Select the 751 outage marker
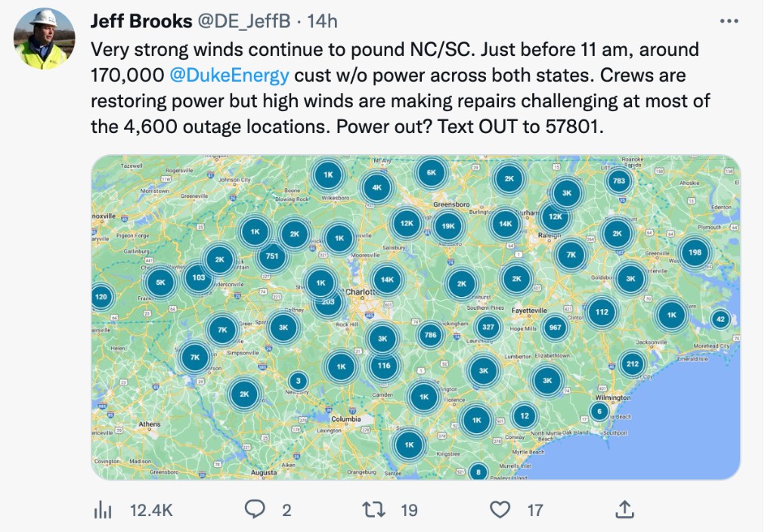Viewport: 774px width, 532px height. (x=272, y=257)
